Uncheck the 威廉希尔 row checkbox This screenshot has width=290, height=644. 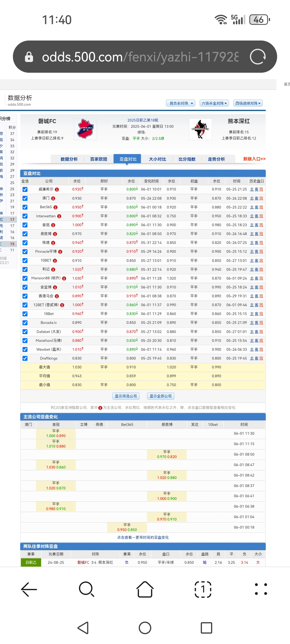[x=25, y=189]
